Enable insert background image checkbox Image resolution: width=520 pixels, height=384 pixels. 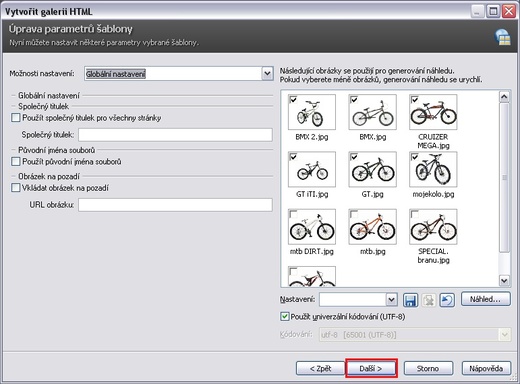coord(16,188)
